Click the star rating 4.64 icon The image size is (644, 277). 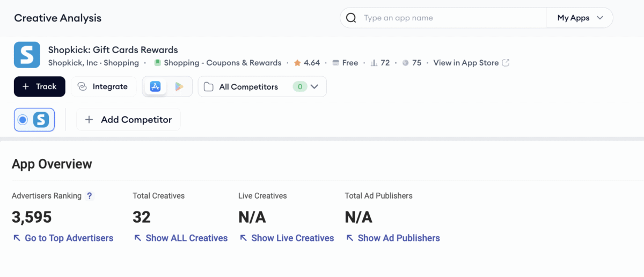coord(297,63)
